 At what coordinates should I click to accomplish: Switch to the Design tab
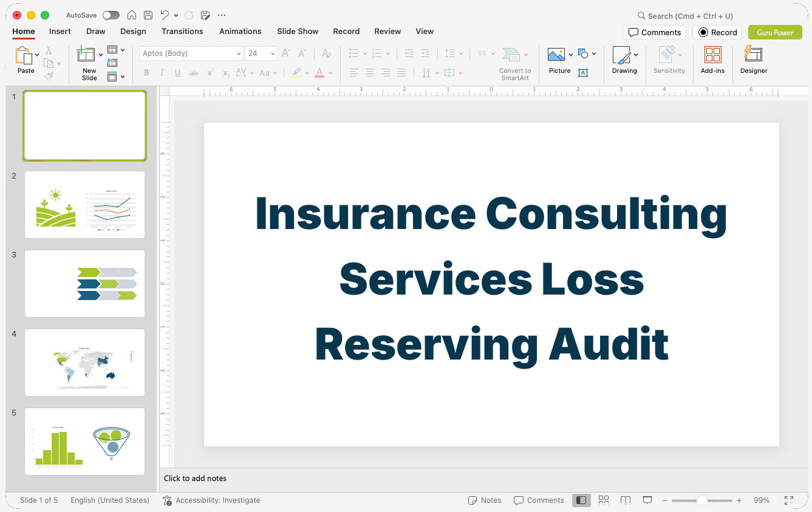point(133,31)
